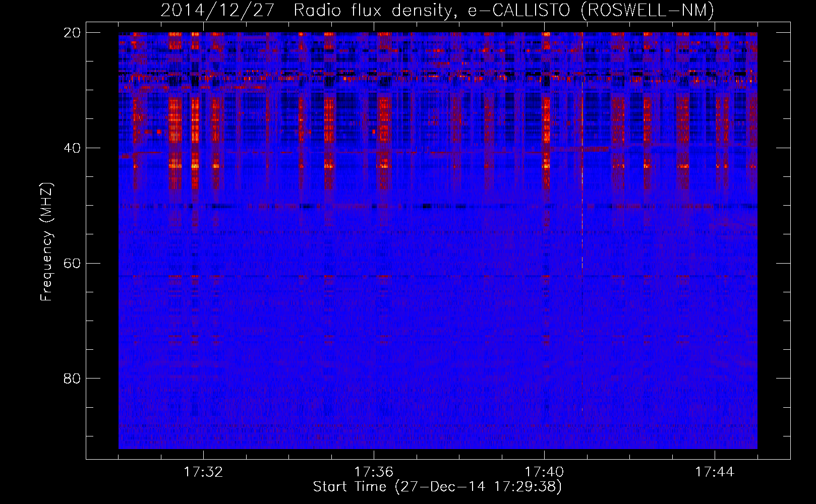Click the '60' frequency tick label
This screenshot has height=504, width=816.
72,263
